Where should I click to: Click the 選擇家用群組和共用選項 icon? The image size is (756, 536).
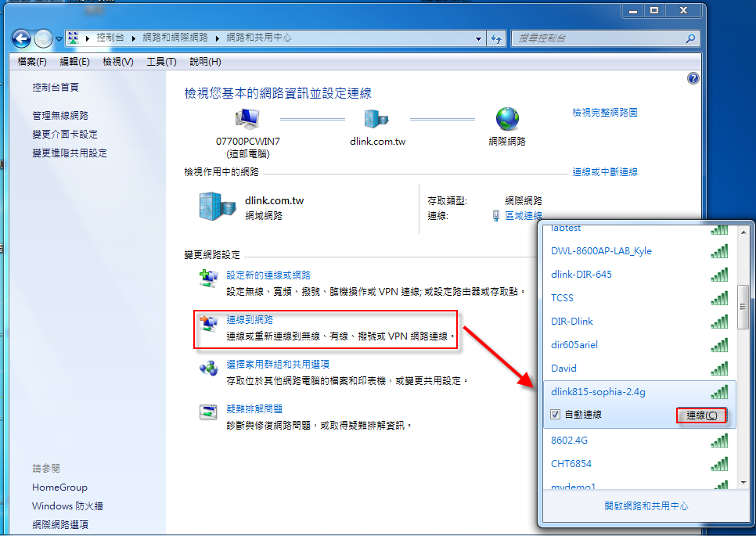tap(208, 368)
